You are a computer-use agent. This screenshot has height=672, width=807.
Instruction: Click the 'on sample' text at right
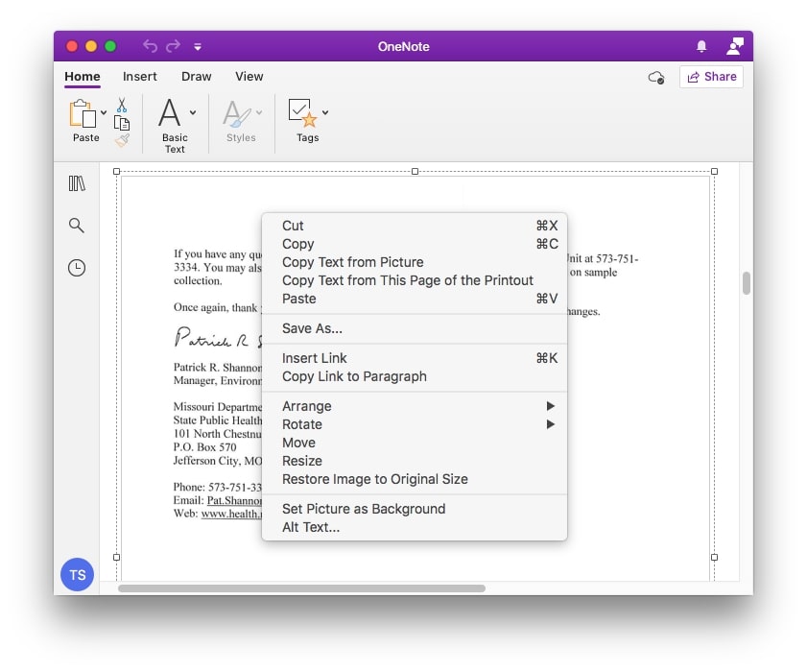click(593, 273)
